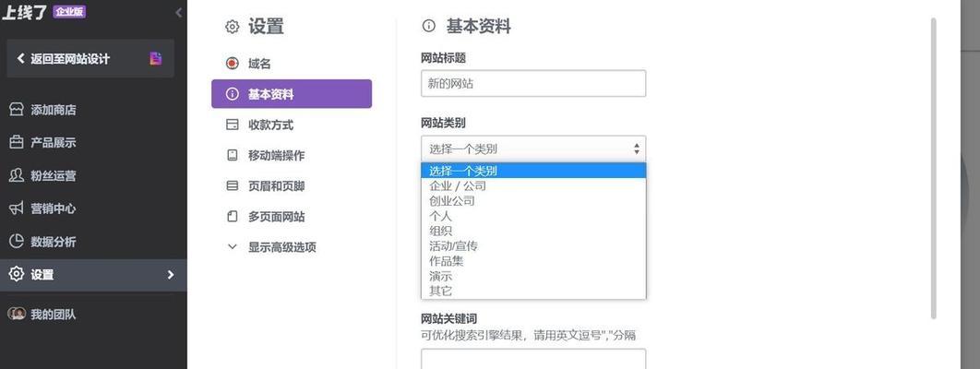Image resolution: width=980 pixels, height=369 pixels.
Task: Click the purple document icon beside 返回至网站设计
Action: tap(156, 59)
